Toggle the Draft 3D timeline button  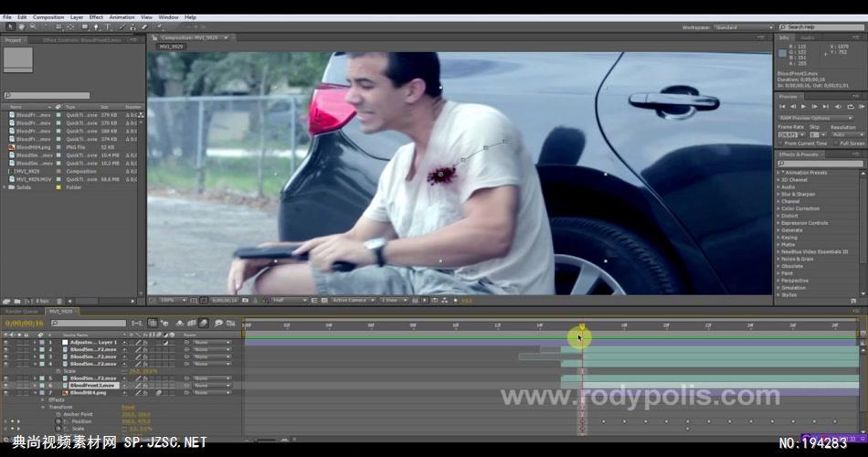[164, 323]
